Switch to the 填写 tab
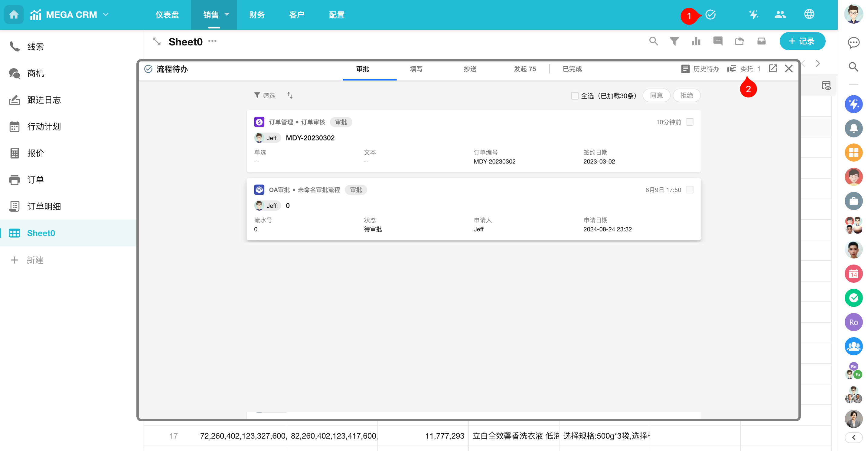868x451 pixels. [416, 69]
